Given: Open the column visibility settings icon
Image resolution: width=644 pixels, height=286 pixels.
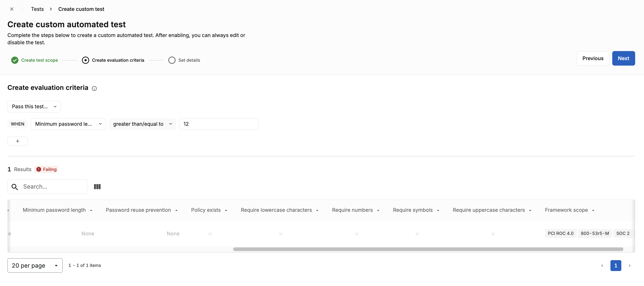Looking at the screenshot, I should coord(97,187).
